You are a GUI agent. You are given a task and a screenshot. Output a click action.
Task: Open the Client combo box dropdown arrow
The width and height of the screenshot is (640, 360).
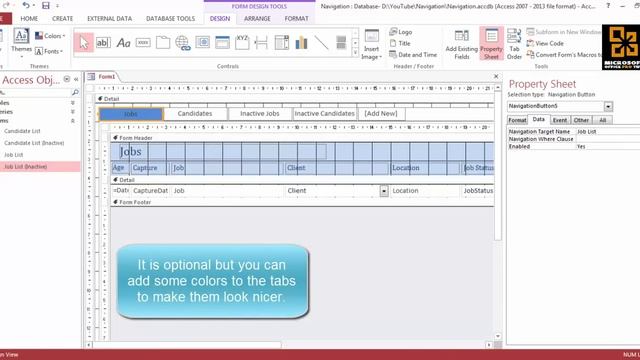(x=384, y=191)
